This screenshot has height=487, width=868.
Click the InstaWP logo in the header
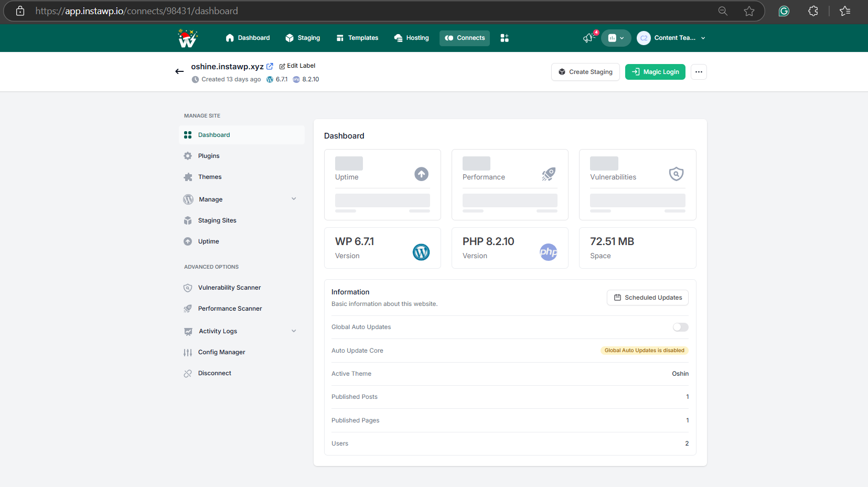tap(187, 38)
